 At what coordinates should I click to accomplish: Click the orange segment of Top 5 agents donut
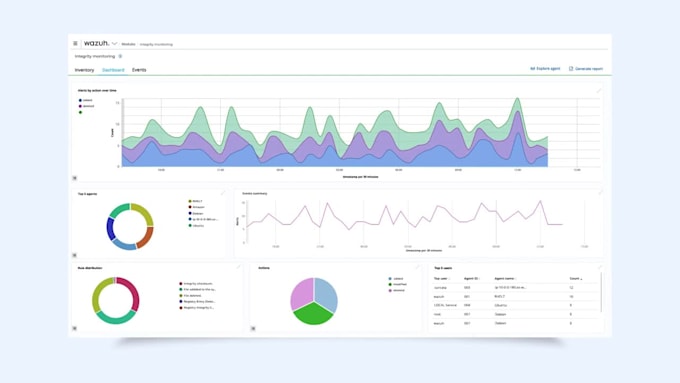(147, 237)
